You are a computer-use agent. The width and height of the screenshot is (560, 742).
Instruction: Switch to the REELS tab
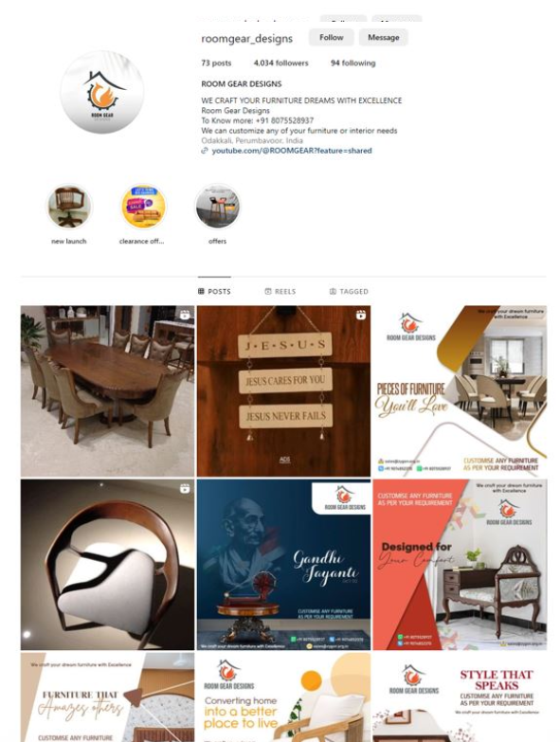[x=280, y=292]
